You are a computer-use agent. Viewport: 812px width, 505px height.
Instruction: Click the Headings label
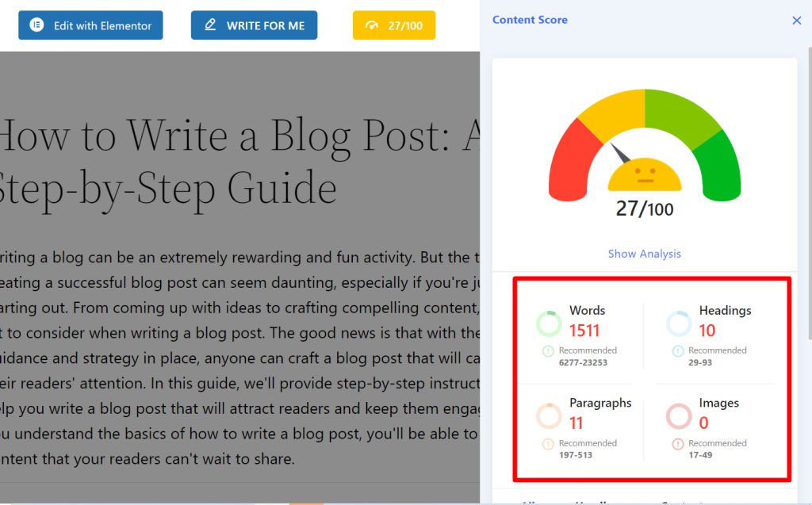click(725, 310)
